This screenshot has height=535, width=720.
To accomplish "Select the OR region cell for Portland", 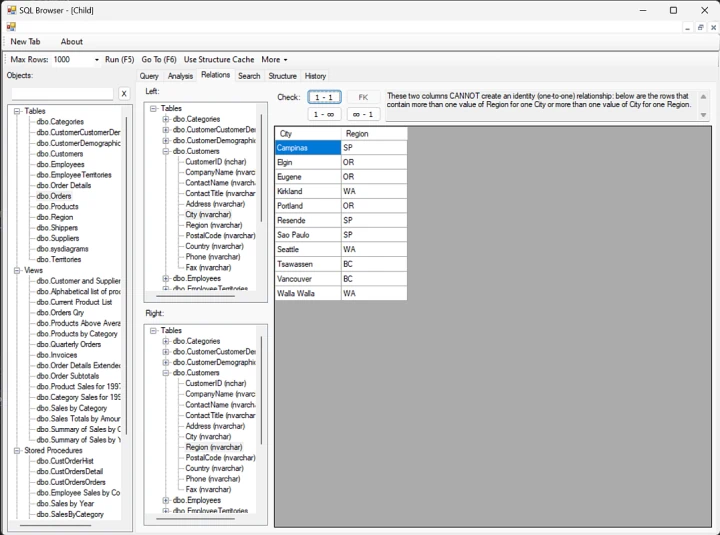I will tap(374, 206).
